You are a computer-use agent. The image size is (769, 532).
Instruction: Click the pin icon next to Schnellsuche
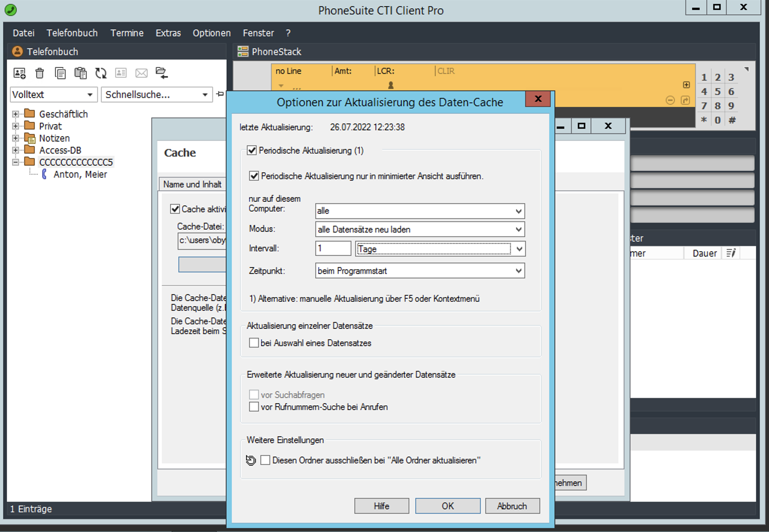click(x=220, y=94)
